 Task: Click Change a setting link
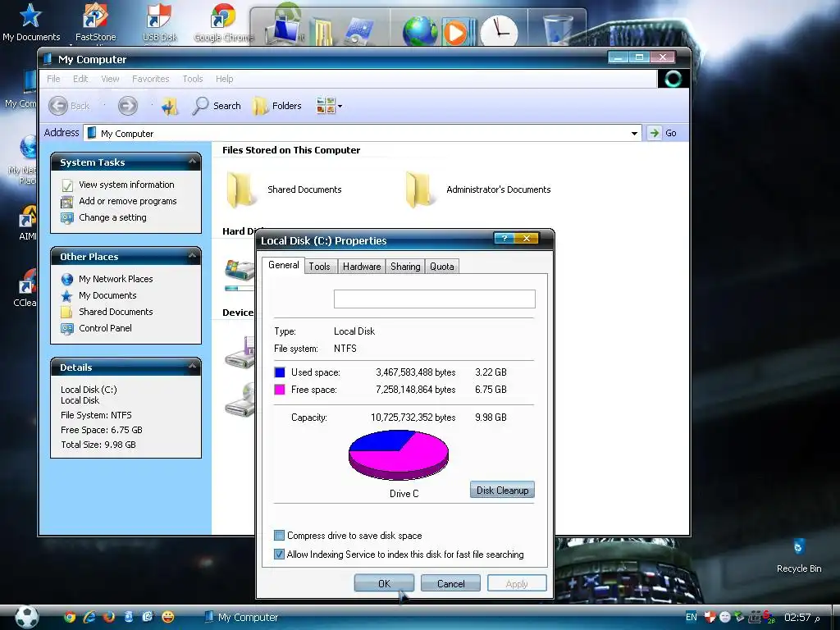click(x=112, y=217)
